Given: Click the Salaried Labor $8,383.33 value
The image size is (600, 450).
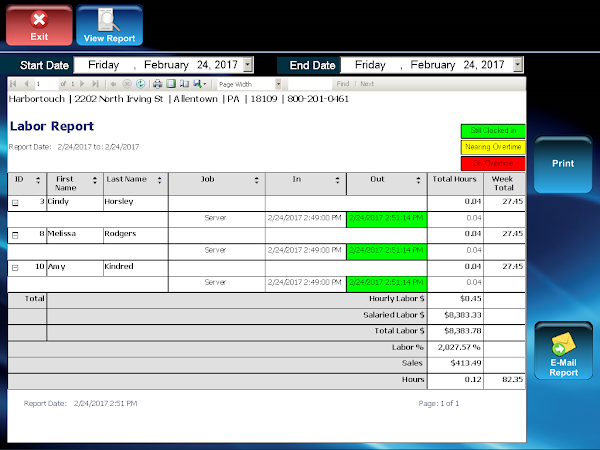Looking at the screenshot, I should click(463, 315).
